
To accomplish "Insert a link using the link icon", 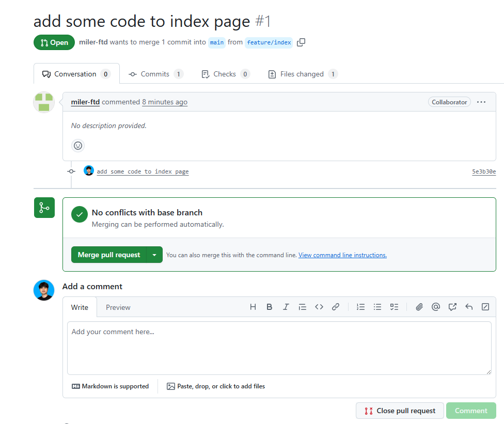I will pyautogui.click(x=336, y=307).
